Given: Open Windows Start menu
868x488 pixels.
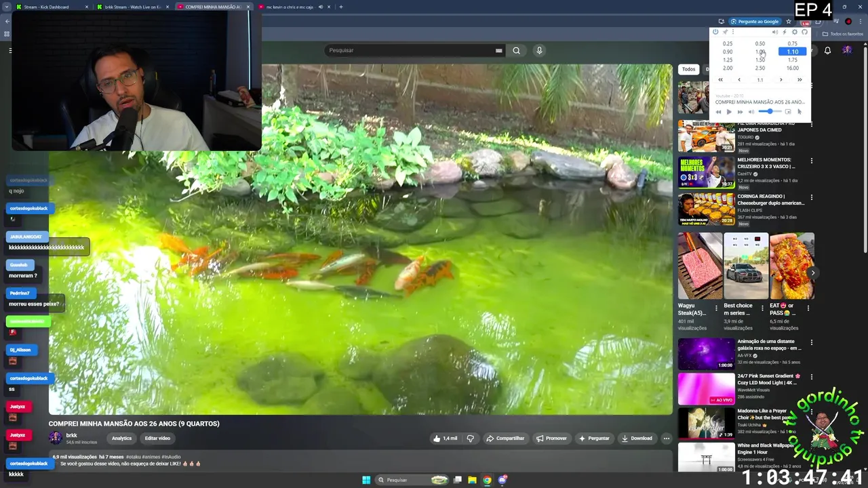Looking at the screenshot, I should coord(366,480).
